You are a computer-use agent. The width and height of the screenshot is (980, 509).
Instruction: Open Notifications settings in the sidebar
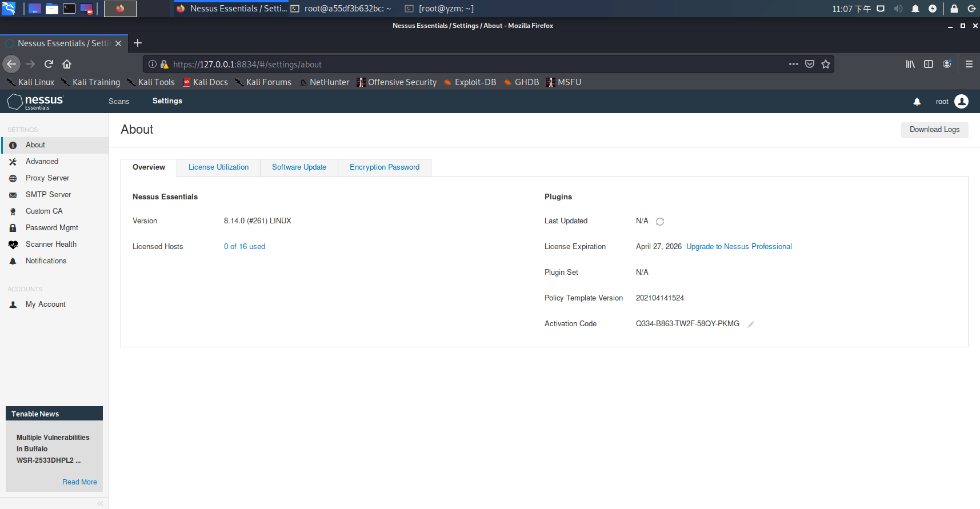[x=54, y=261]
